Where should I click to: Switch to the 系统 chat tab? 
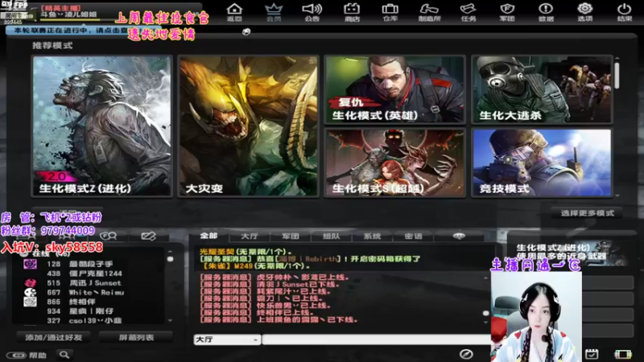click(372, 236)
